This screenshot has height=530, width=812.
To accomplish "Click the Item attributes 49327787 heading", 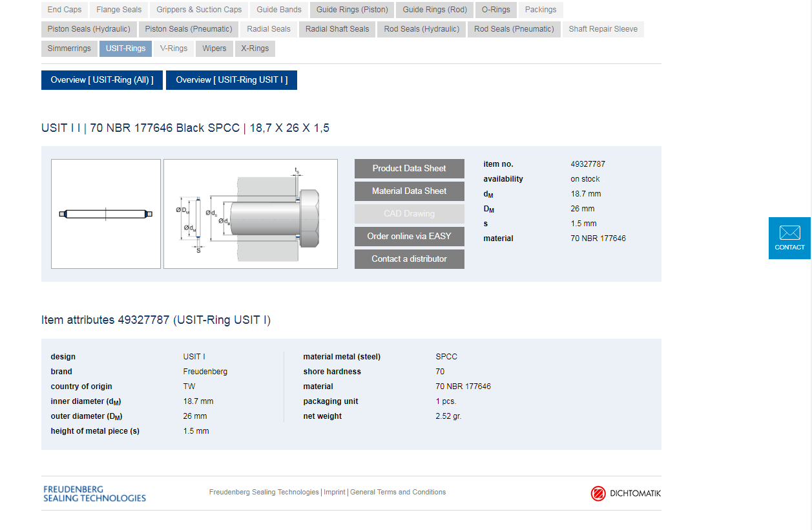I will click(156, 320).
